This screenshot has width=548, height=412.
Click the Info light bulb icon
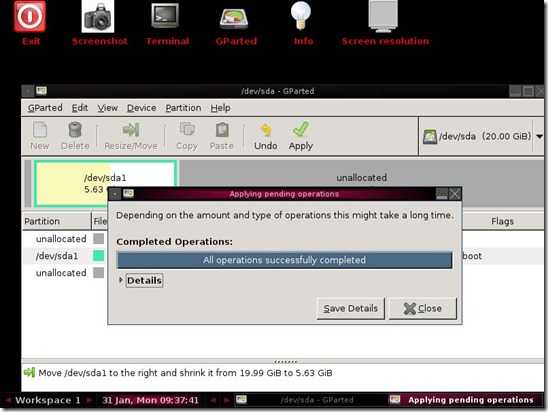[x=301, y=15]
